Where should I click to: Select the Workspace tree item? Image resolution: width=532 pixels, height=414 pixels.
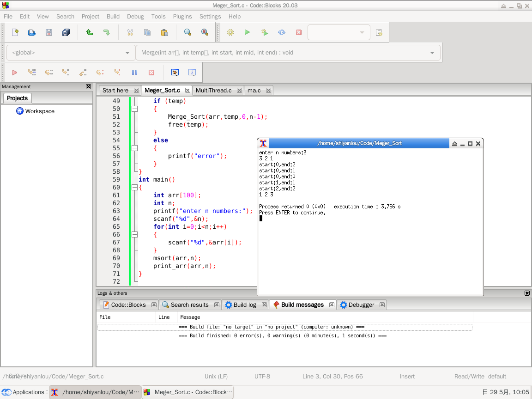(40, 111)
